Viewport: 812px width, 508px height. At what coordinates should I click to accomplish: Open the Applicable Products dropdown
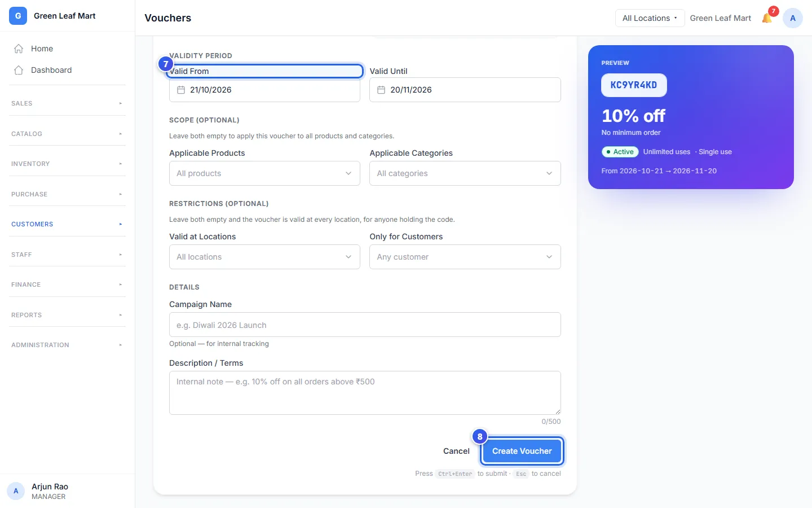[264, 173]
